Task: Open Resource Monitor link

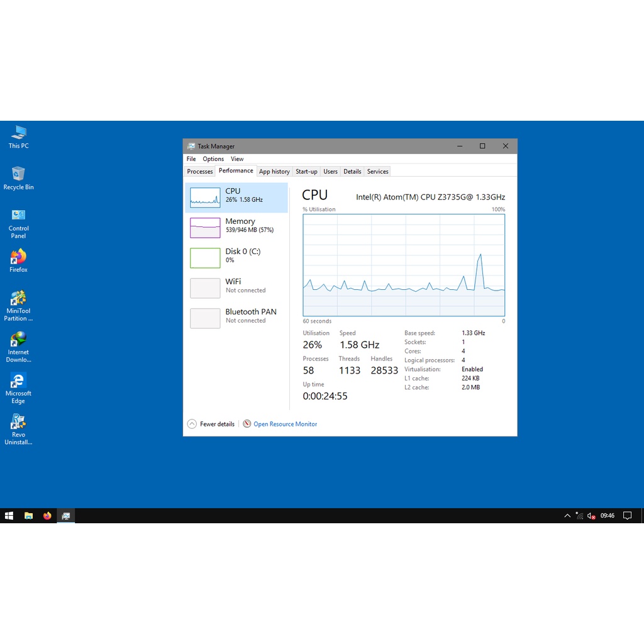Action: [x=285, y=424]
